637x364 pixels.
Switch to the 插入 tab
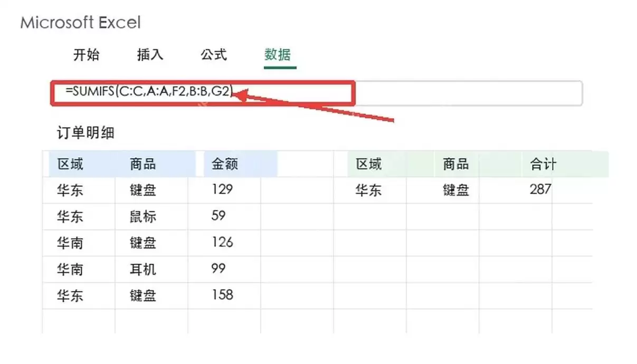[150, 55]
